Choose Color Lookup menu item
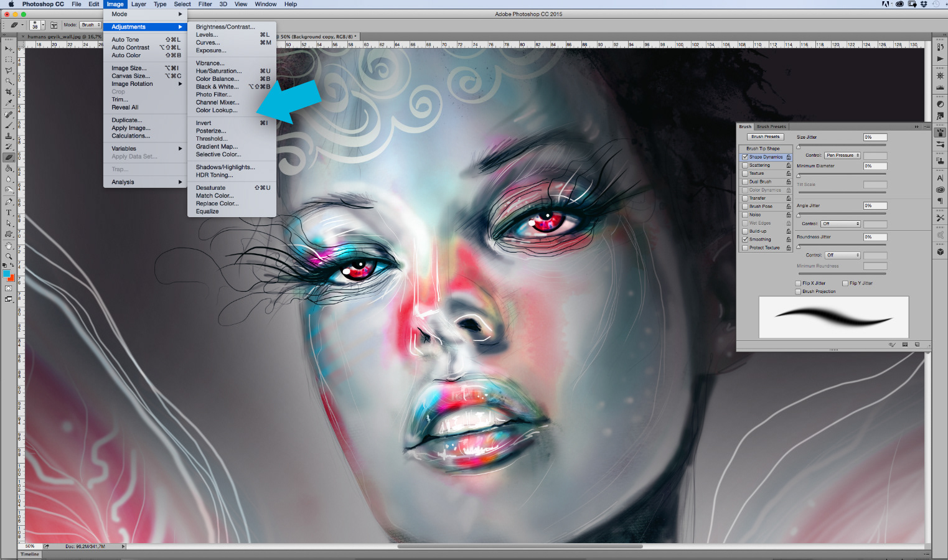 click(232, 111)
